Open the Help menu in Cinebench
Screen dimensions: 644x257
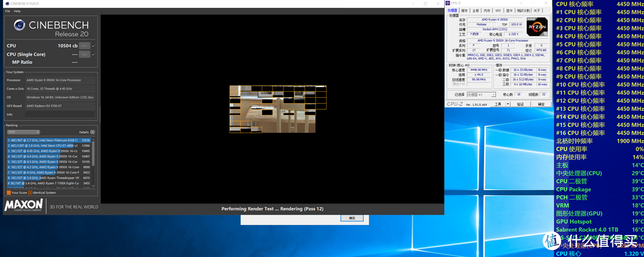point(17,11)
